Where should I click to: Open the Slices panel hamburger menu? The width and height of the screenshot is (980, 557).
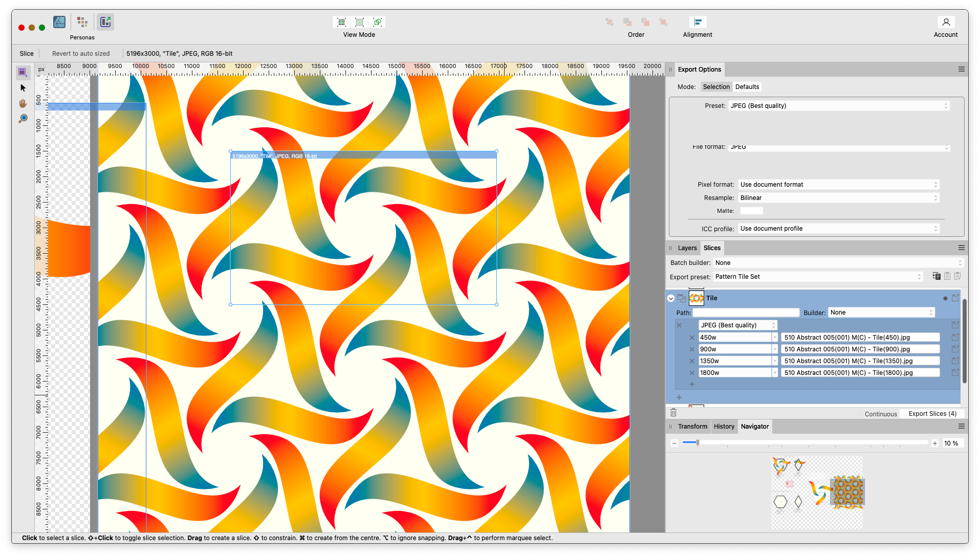point(961,248)
